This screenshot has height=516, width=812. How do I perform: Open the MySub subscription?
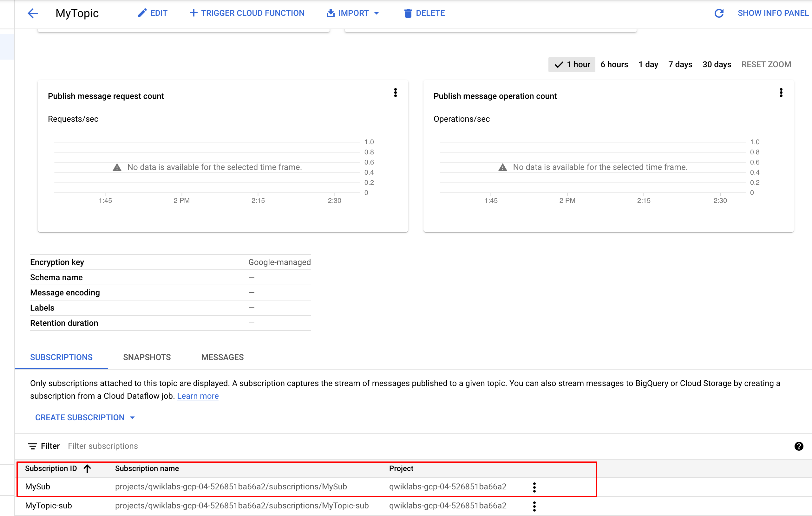[37, 487]
